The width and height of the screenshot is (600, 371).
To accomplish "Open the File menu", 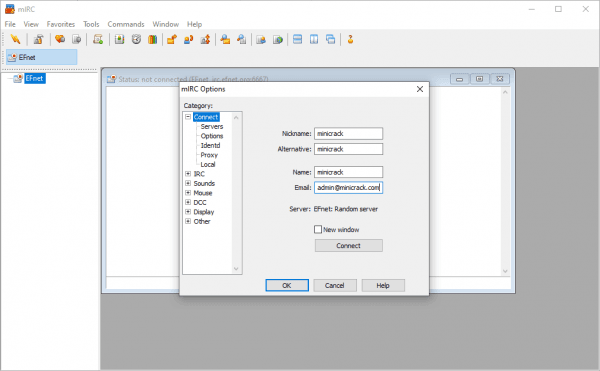I will 10,24.
